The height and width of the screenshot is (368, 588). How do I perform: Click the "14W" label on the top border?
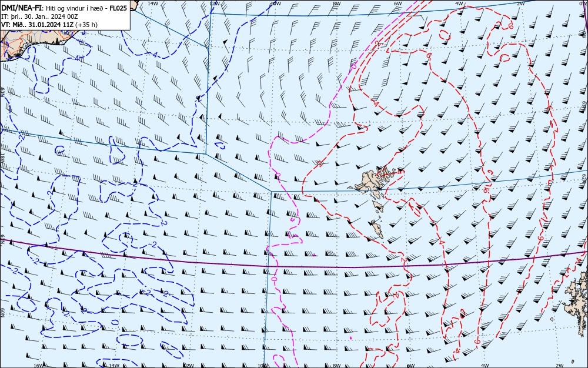(x=152, y=3)
